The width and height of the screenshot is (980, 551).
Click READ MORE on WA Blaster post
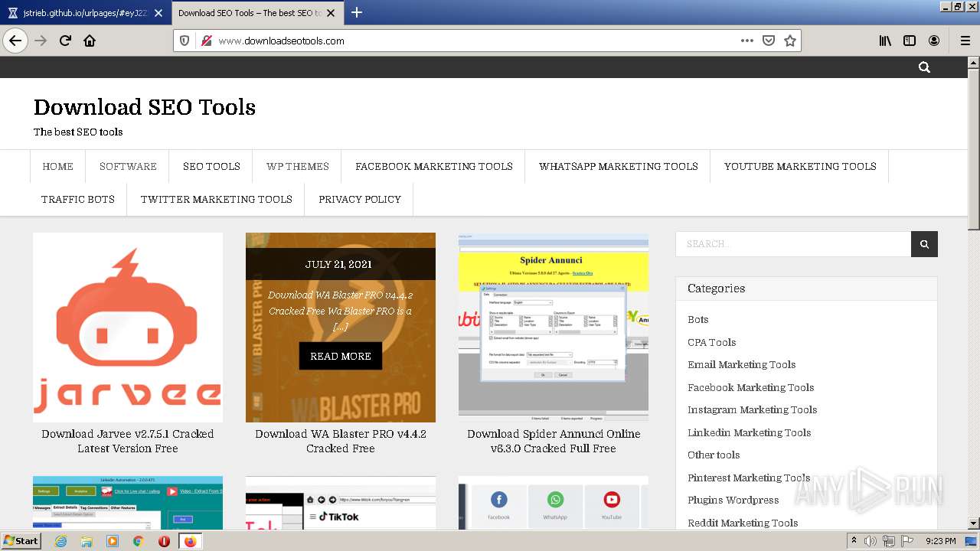(x=341, y=356)
